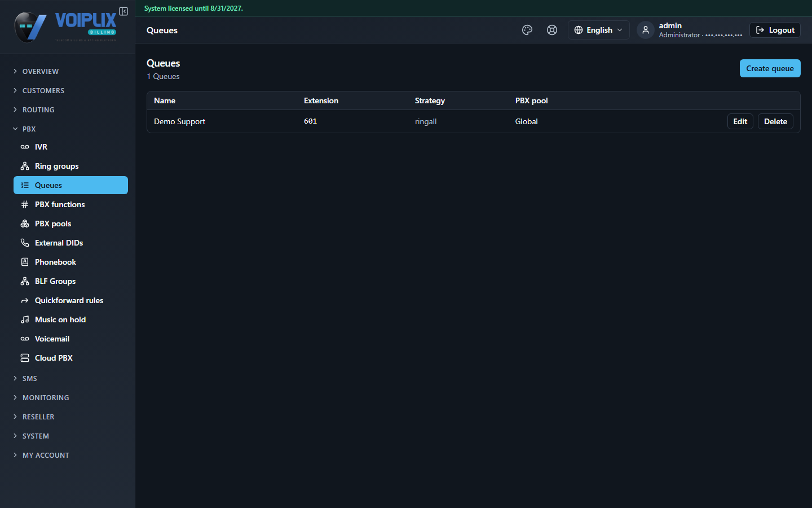This screenshot has height=508, width=812.
Task: Click the PBX functions hash icon
Action: pos(25,204)
